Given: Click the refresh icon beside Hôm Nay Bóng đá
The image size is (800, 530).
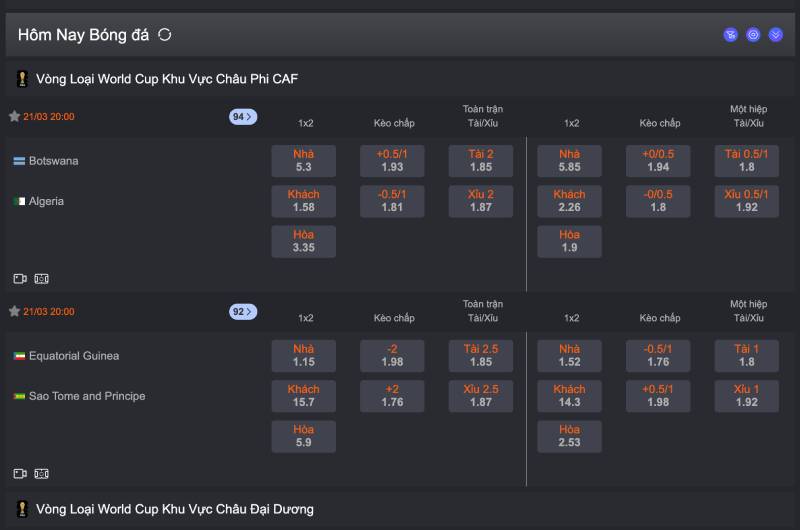Looking at the screenshot, I should point(165,35).
